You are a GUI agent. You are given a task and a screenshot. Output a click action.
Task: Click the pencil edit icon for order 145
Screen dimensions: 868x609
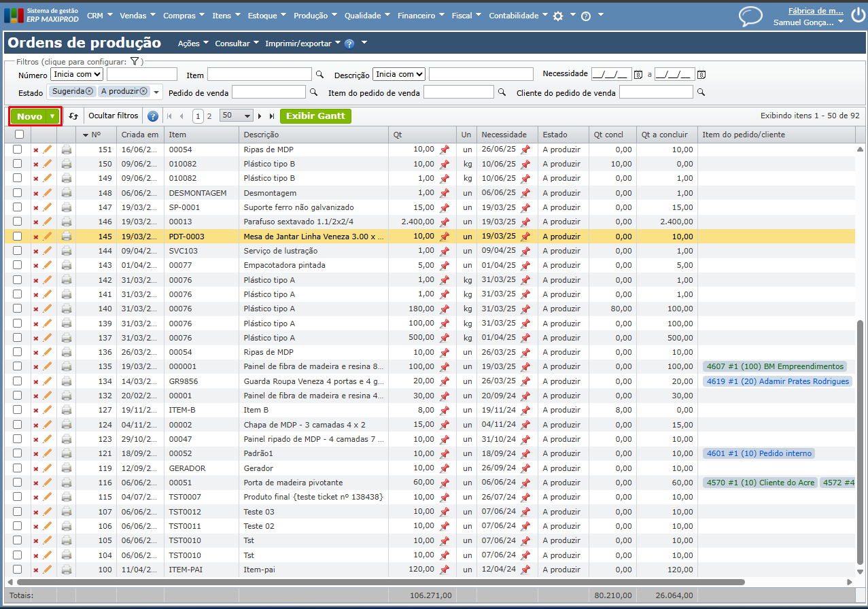[47, 236]
